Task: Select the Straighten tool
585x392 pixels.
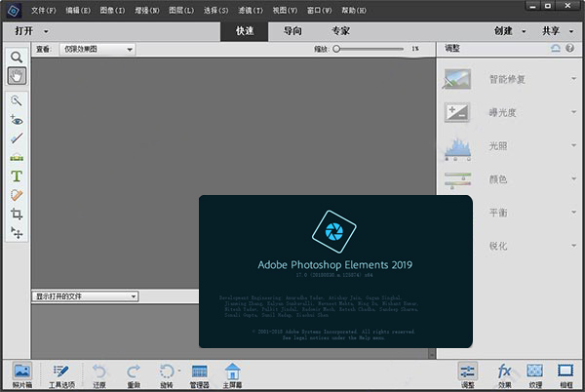Action: (x=17, y=138)
